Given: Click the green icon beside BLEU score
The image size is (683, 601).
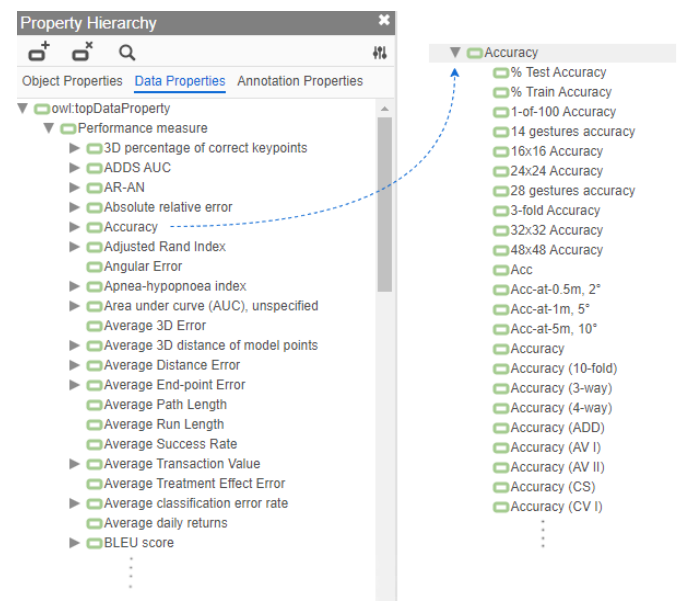Looking at the screenshot, I should pyautogui.click(x=95, y=543).
